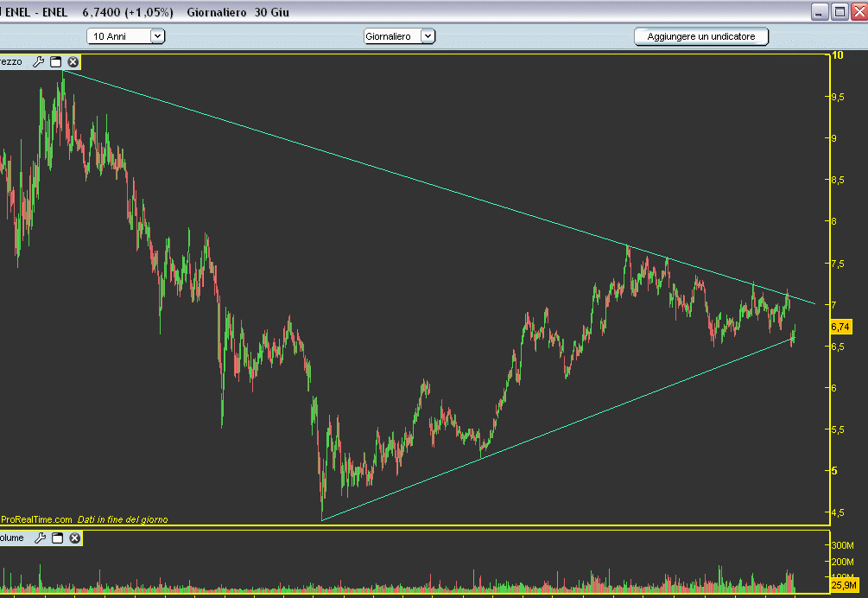The image size is (868, 598).
Task: Maximize the volume panel window icon
Action: [58, 538]
